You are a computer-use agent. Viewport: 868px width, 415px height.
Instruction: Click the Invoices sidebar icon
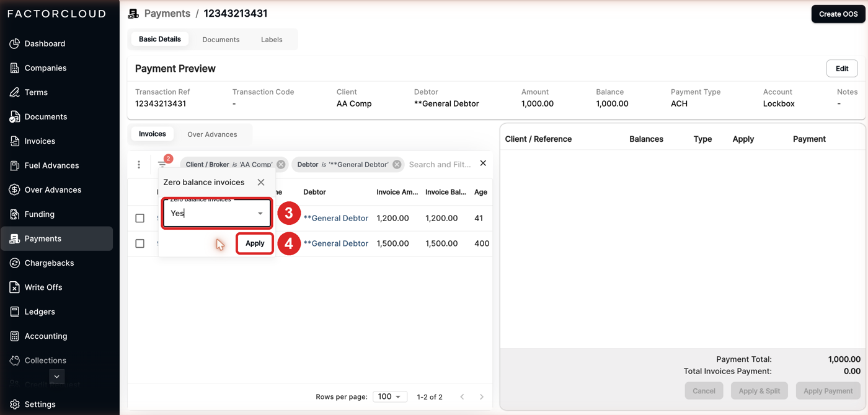click(x=14, y=141)
